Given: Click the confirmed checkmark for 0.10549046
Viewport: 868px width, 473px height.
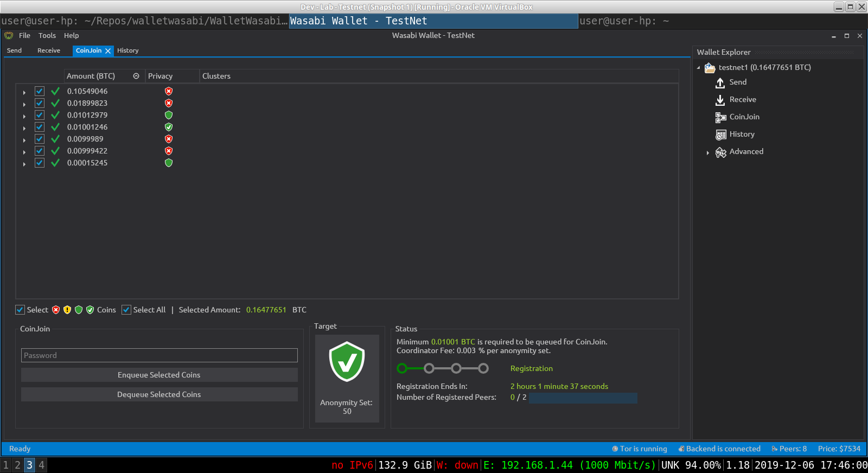Looking at the screenshot, I should (55, 91).
